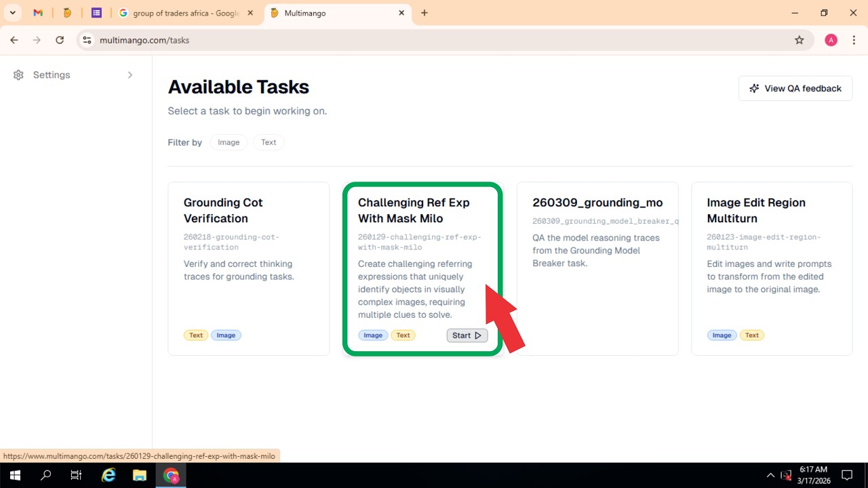Click the address bar showing multimango.com/tasks
868x488 pixels.
[x=444, y=40]
